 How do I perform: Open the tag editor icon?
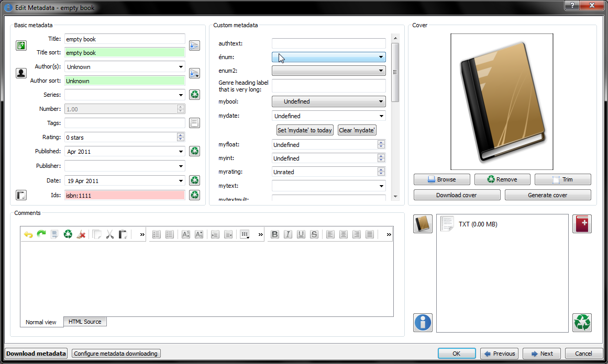[194, 123]
